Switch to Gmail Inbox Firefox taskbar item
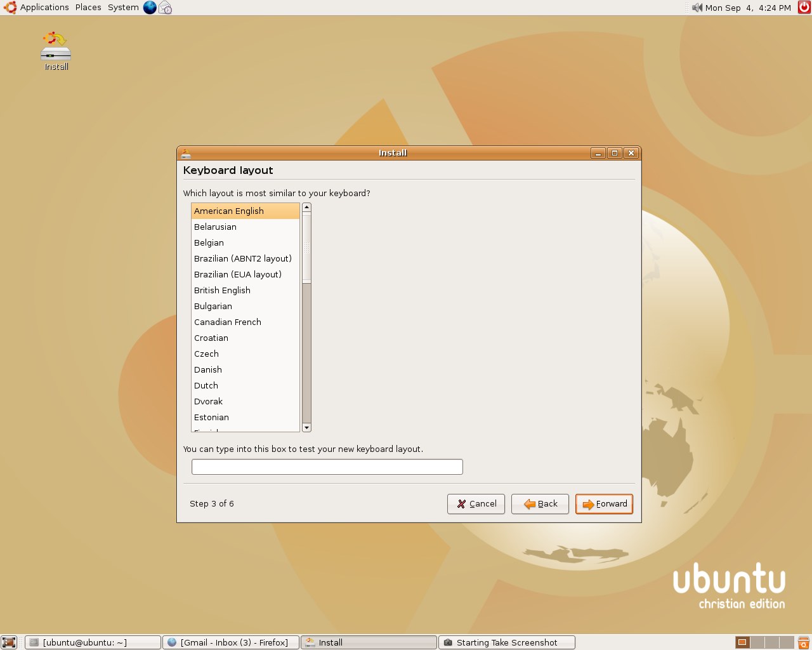The width and height of the screenshot is (812, 650). tap(231, 642)
